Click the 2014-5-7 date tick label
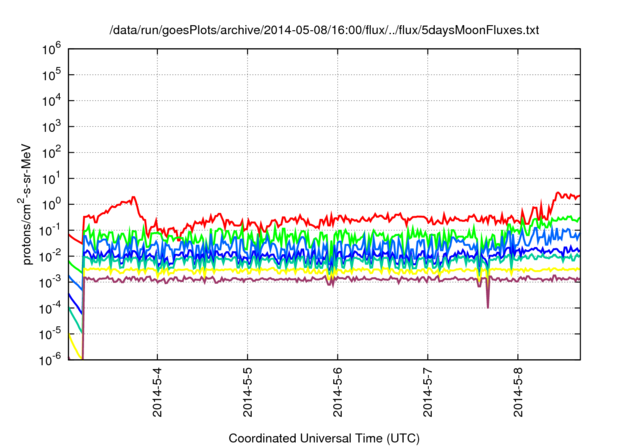The width and height of the screenshot is (640, 448). tap(428, 392)
